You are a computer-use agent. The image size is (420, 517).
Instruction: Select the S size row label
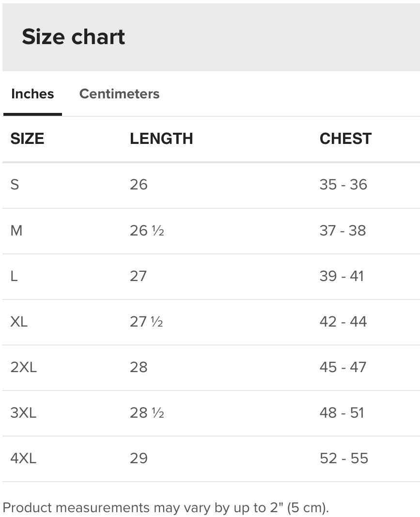15,185
